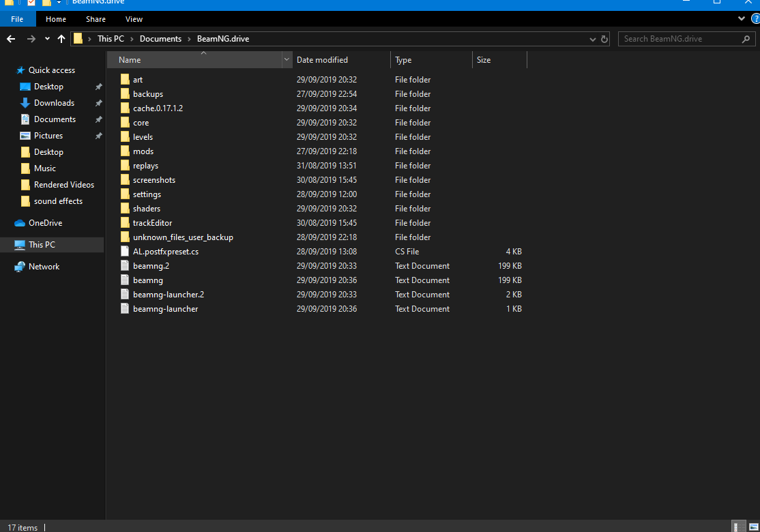
Task: Select the AL.postfxpreset.cs file icon
Action: point(125,252)
